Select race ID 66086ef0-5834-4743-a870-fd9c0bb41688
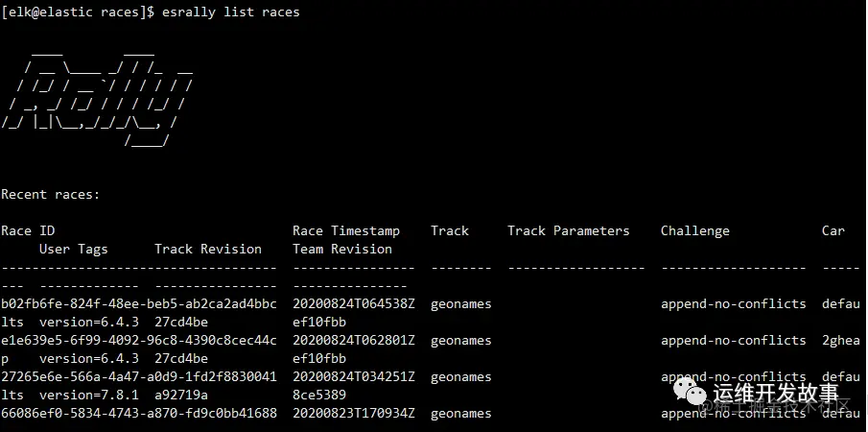Screen dimensions: 868x432 139,413
